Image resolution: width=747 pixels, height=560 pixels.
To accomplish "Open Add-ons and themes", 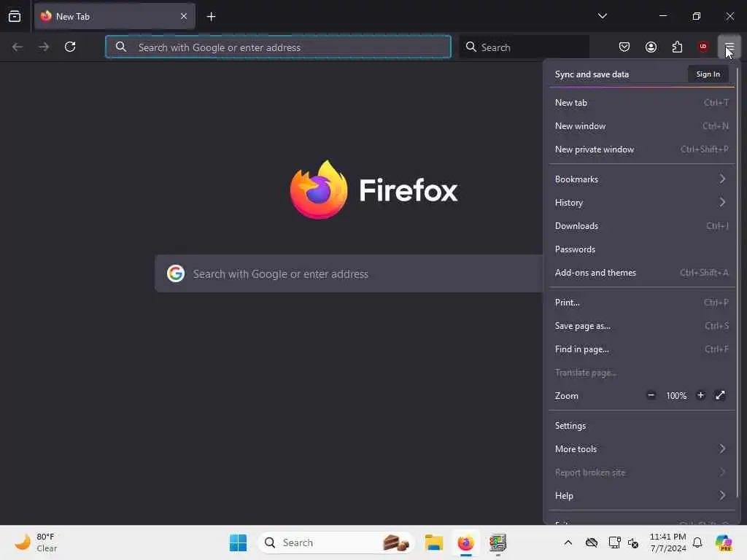I will point(641,273).
